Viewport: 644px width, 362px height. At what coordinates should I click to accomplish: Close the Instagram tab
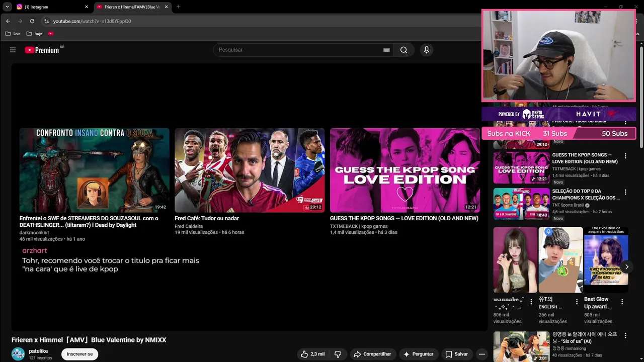(86, 7)
